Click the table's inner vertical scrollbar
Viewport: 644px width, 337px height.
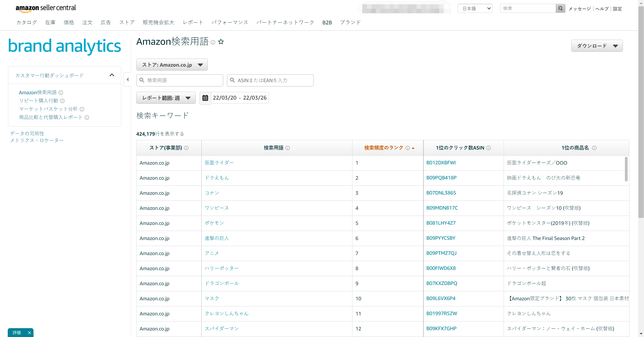coord(626,169)
